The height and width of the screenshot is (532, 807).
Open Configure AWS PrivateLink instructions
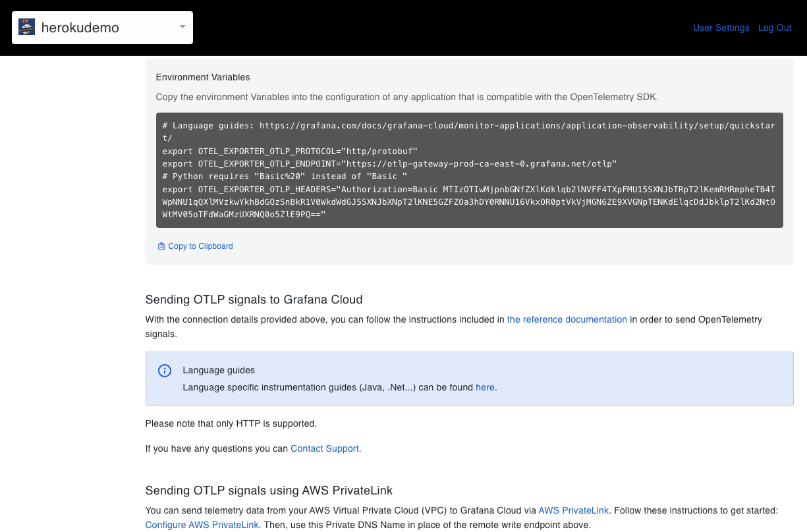coord(202,525)
